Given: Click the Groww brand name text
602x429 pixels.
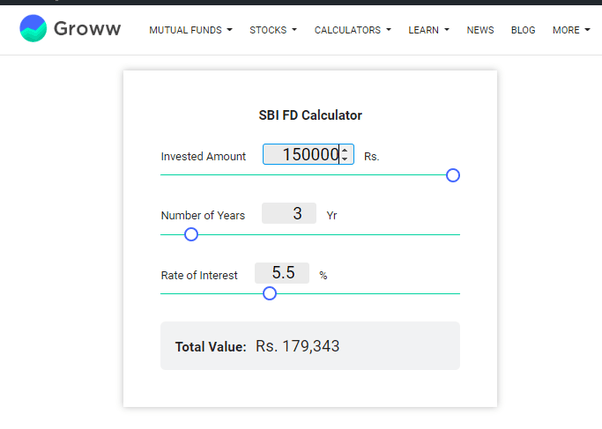Looking at the screenshot, I should 87,28.
